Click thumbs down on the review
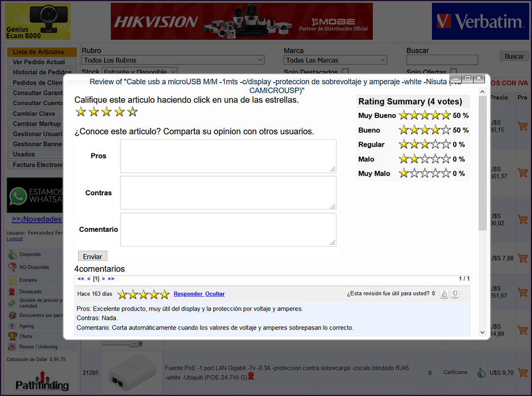Image resolution: width=532 pixels, height=396 pixels. coord(455,294)
